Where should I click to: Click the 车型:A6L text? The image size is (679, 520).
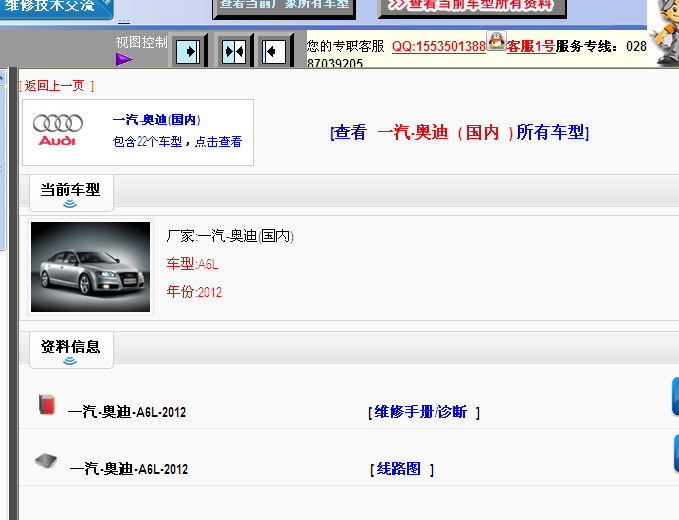click(192, 264)
